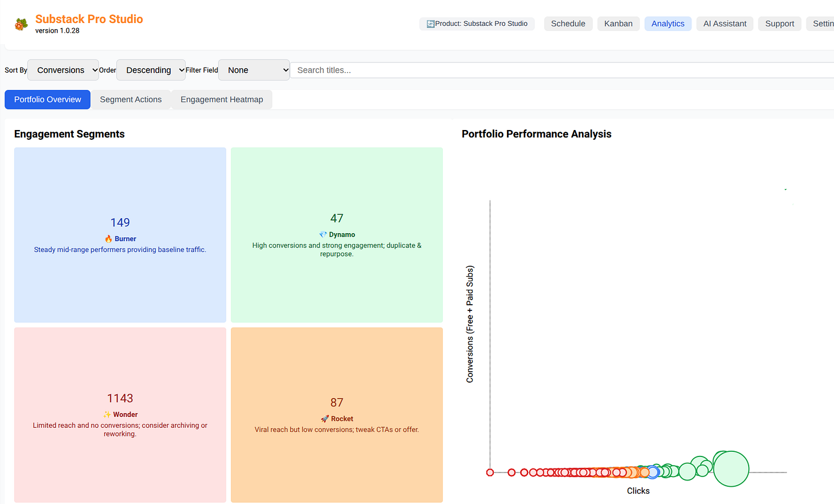Click the largest green bubble in the chart
834x504 pixels.
coord(731,469)
